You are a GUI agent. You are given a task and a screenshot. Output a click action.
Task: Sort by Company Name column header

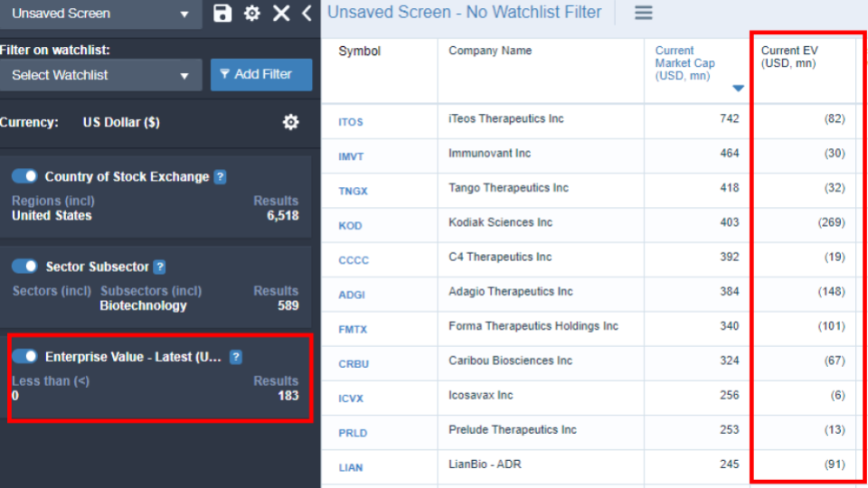tap(490, 51)
